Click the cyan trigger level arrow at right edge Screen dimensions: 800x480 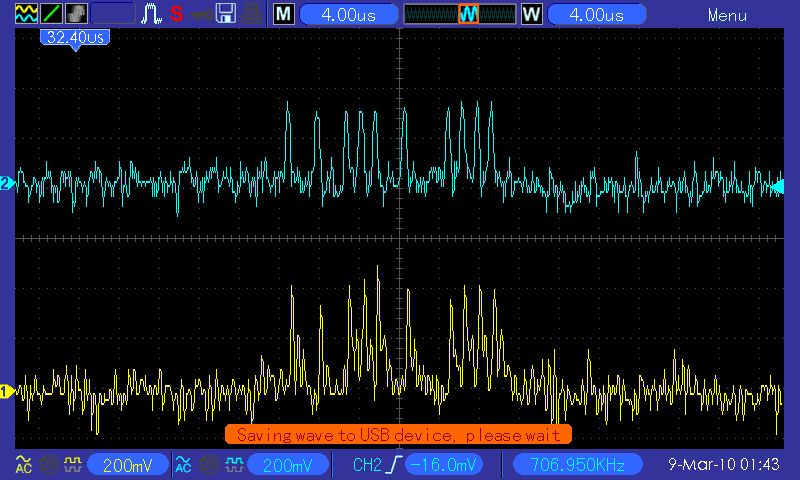pos(777,186)
